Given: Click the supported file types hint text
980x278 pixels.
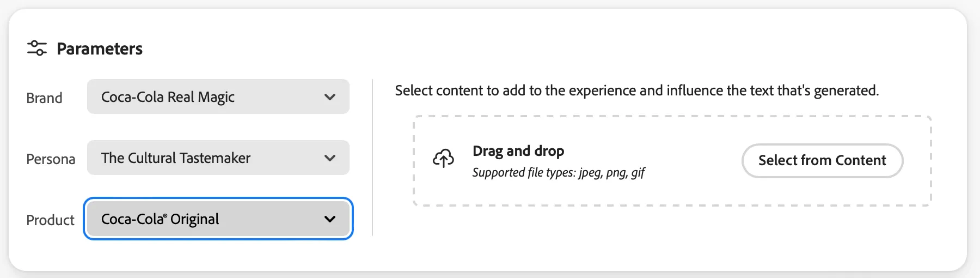Looking at the screenshot, I should coord(559,173).
